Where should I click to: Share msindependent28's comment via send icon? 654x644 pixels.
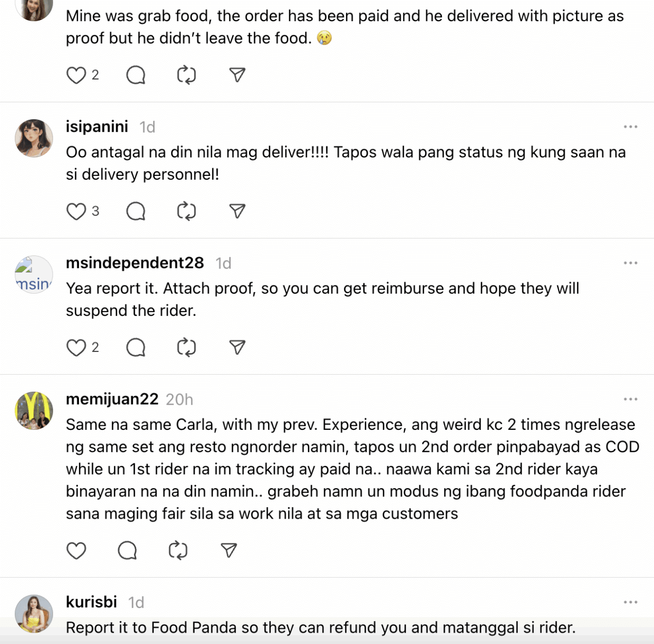(237, 348)
